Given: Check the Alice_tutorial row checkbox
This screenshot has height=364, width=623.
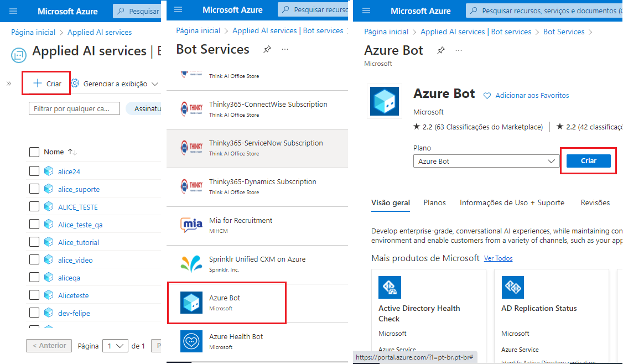Looking at the screenshot, I should point(34,242).
